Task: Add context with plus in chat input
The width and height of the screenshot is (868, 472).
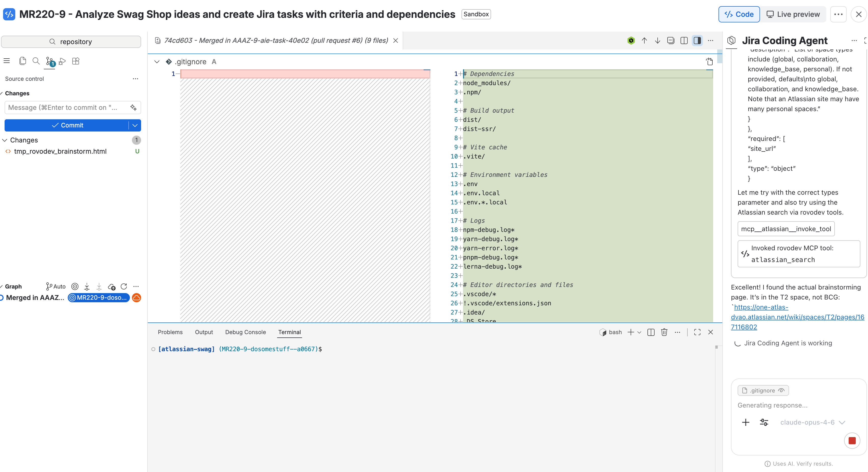Action: coord(746,423)
